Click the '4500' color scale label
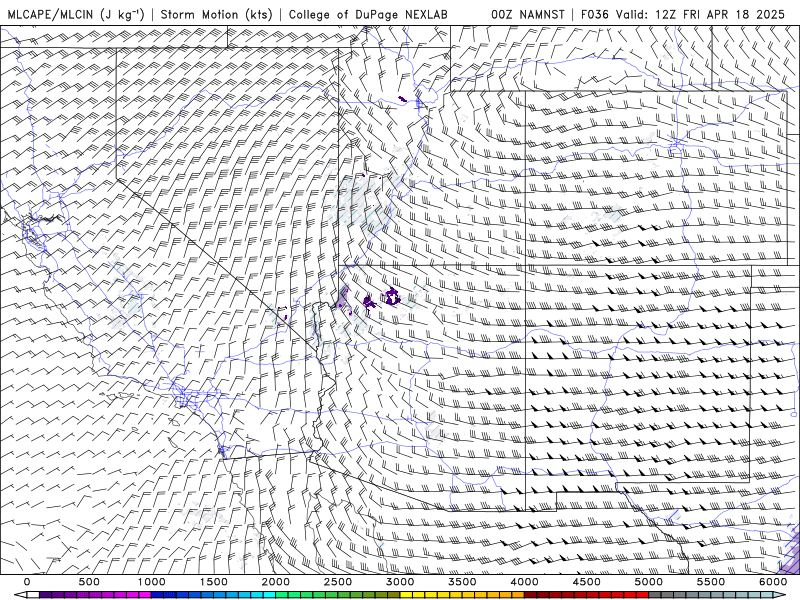Viewport: 800px width, 600px height. point(587,582)
